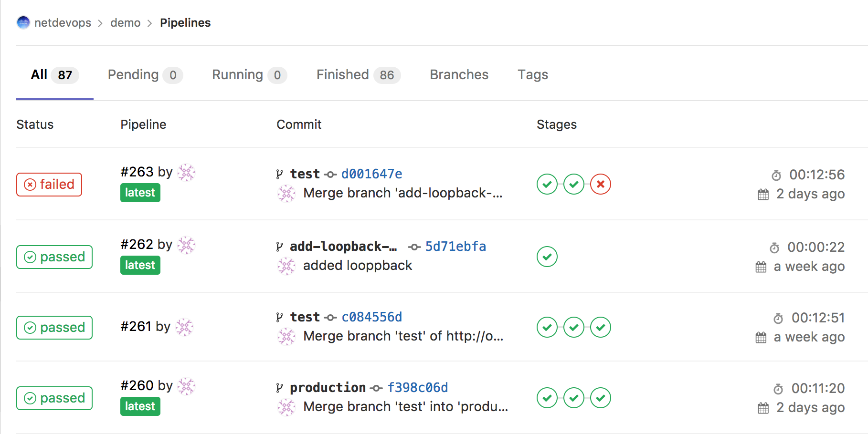
Task: Open the production branch link
Action: coord(328,388)
